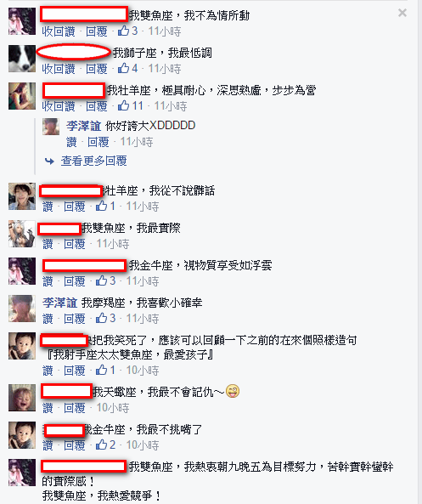Like the 我雙魚座，我最實際 comment
This screenshot has height=504, width=422.
[x=48, y=244]
